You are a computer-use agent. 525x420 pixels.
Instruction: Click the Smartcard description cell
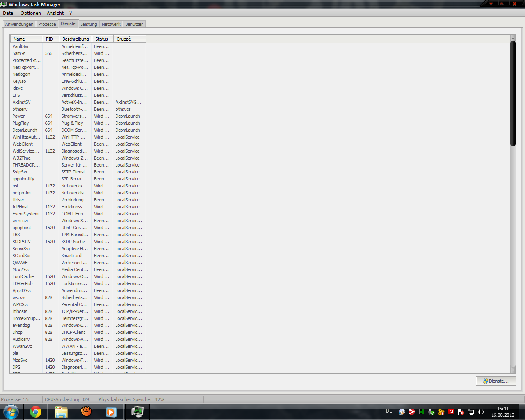(x=71, y=256)
